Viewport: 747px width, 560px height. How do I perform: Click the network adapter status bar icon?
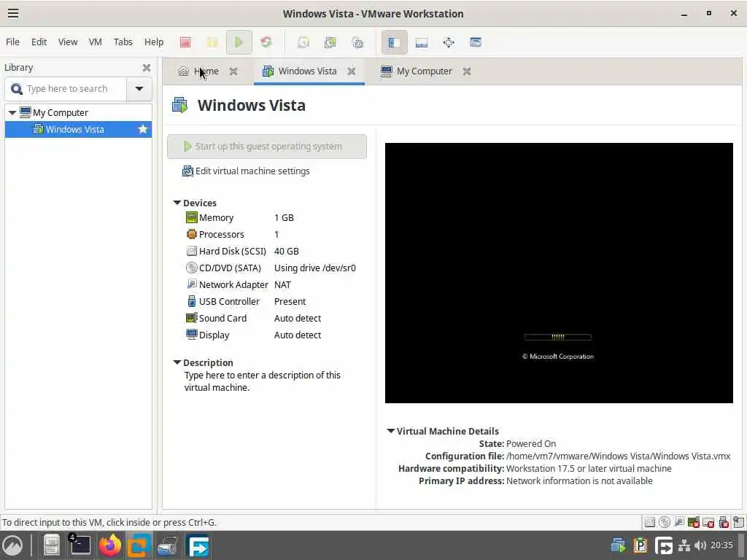[x=679, y=522]
